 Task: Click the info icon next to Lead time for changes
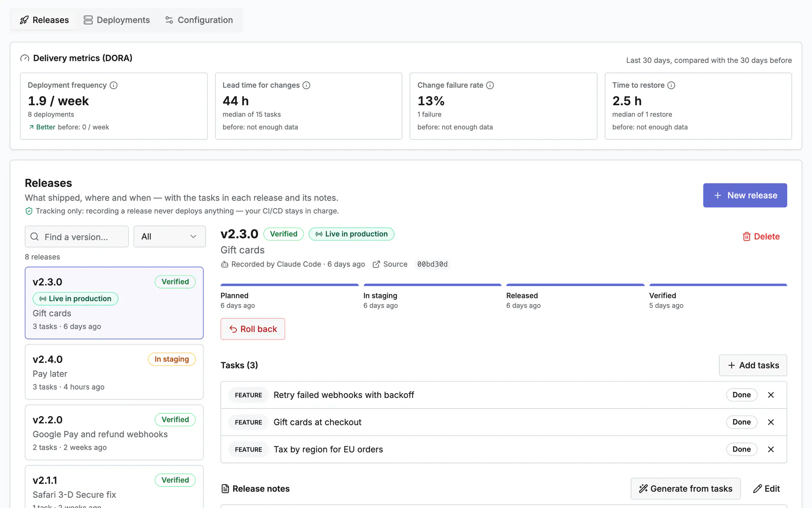pyautogui.click(x=307, y=85)
